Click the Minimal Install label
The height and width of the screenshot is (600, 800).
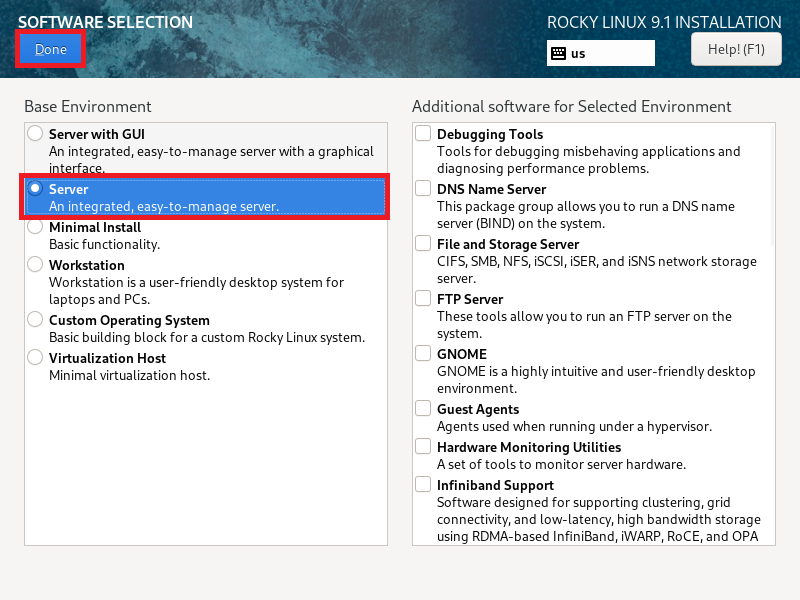tap(95, 227)
